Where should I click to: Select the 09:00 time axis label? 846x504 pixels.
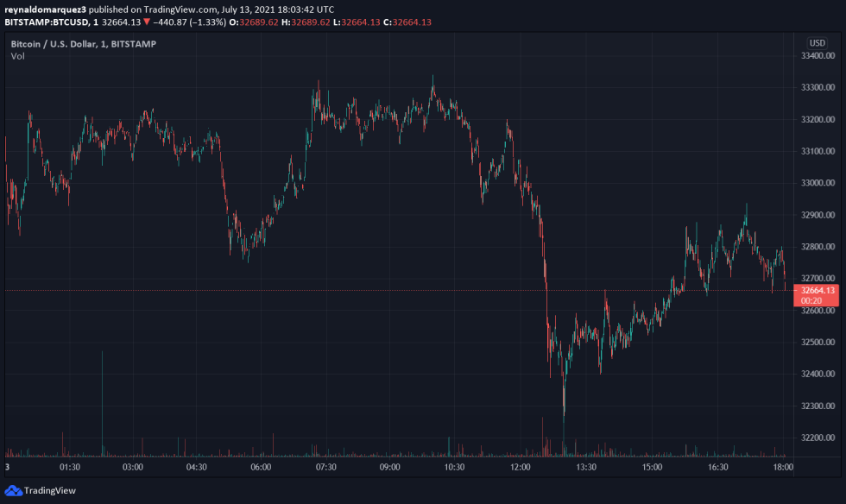pyautogui.click(x=389, y=467)
